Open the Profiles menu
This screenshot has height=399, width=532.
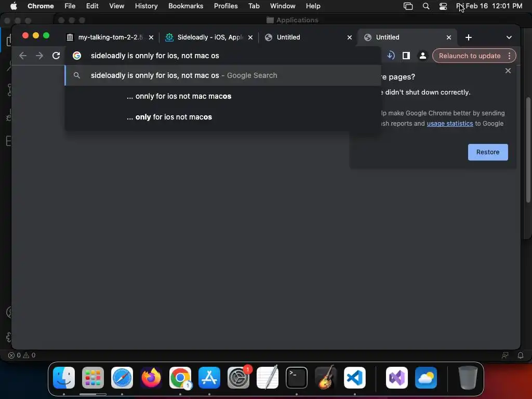click(225, 6)
